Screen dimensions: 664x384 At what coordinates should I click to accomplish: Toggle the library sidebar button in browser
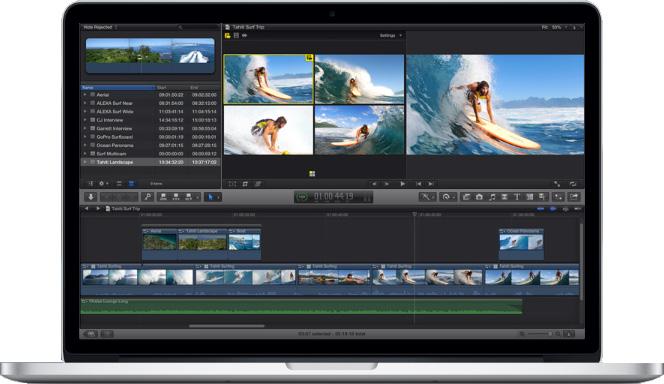(x=91, y=184)
